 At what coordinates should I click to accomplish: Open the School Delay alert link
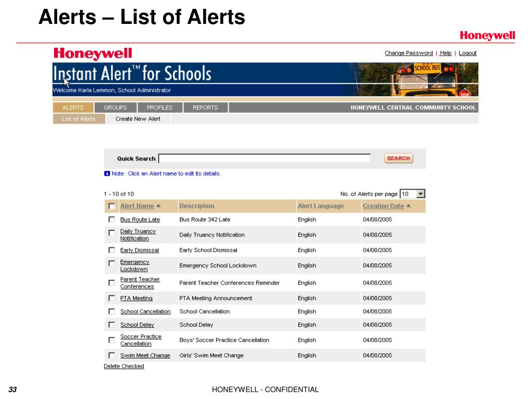pos(137,325)
